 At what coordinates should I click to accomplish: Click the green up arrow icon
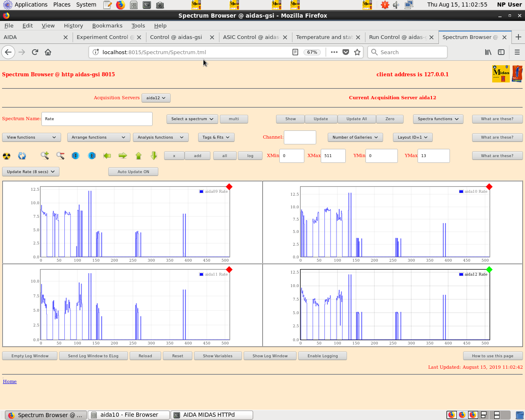[x=139, y=155]
